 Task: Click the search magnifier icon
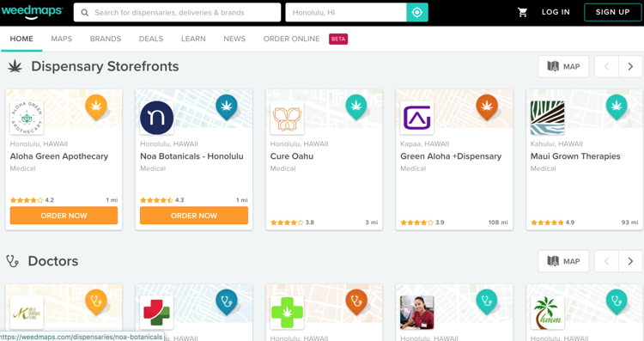[x=85, y=13]
